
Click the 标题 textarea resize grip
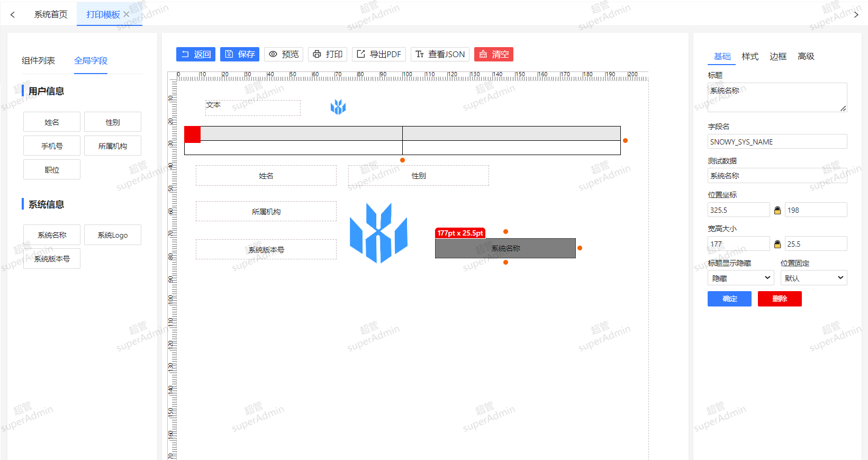(x=843, y=109)
